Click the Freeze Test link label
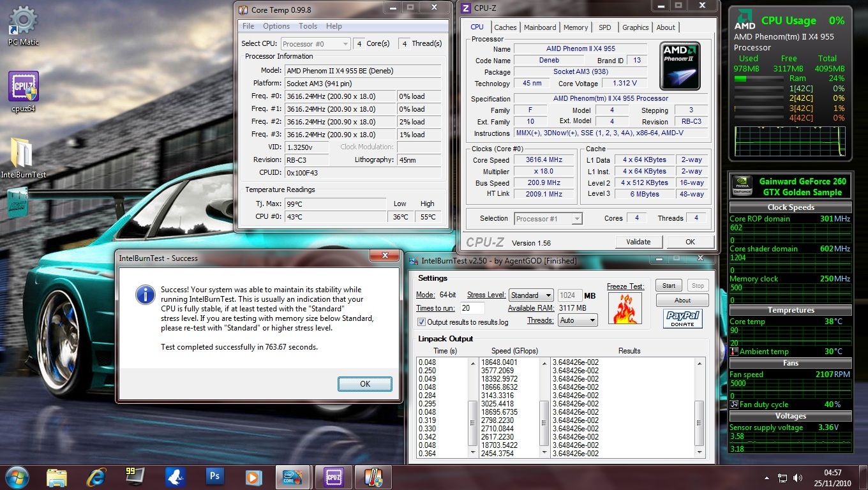Image resolution: width=868 pixels, height=490 pixels. 625,286
